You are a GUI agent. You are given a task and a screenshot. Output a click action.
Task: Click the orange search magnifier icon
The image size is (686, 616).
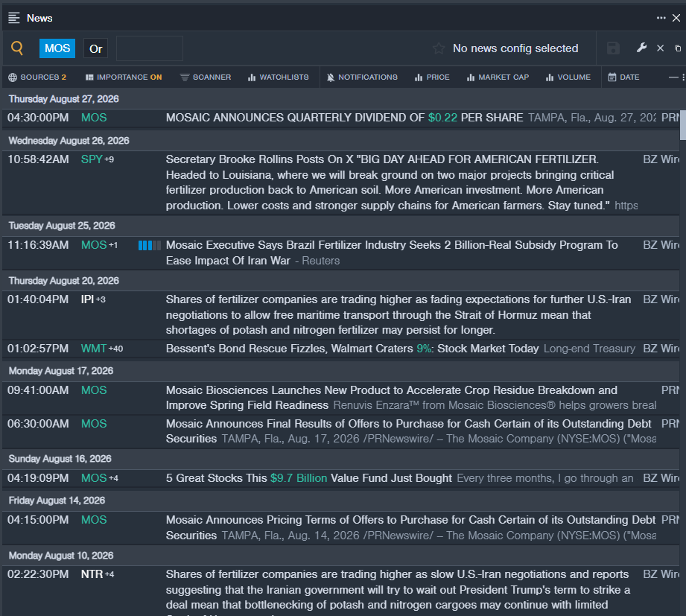tap(17, 48)
